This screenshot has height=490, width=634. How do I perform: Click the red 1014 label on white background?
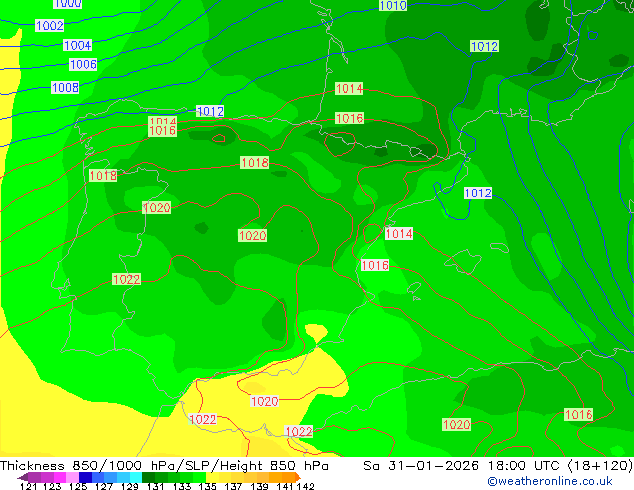[399, 233]
